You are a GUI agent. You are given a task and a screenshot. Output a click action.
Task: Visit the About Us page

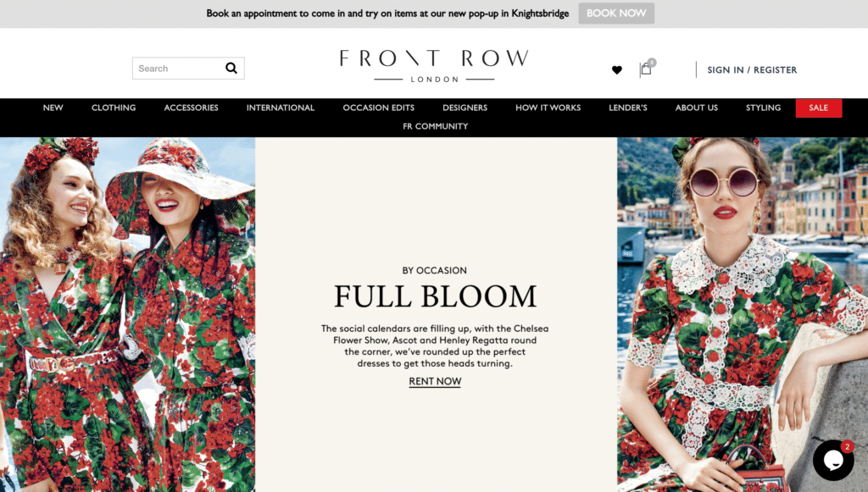point(697,108)
